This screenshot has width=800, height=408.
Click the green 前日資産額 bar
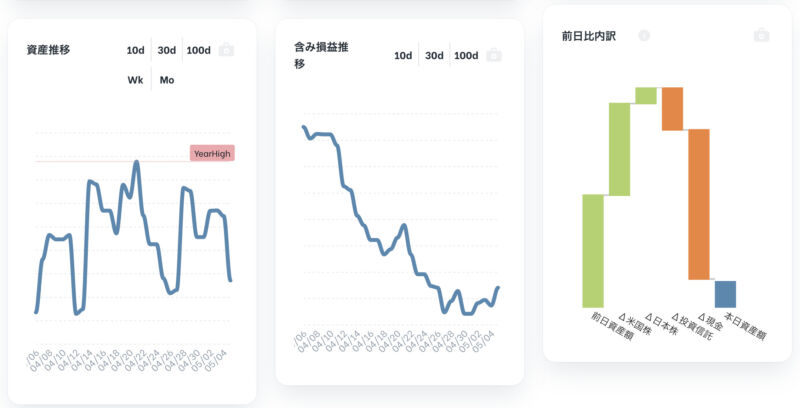(593, 250)
